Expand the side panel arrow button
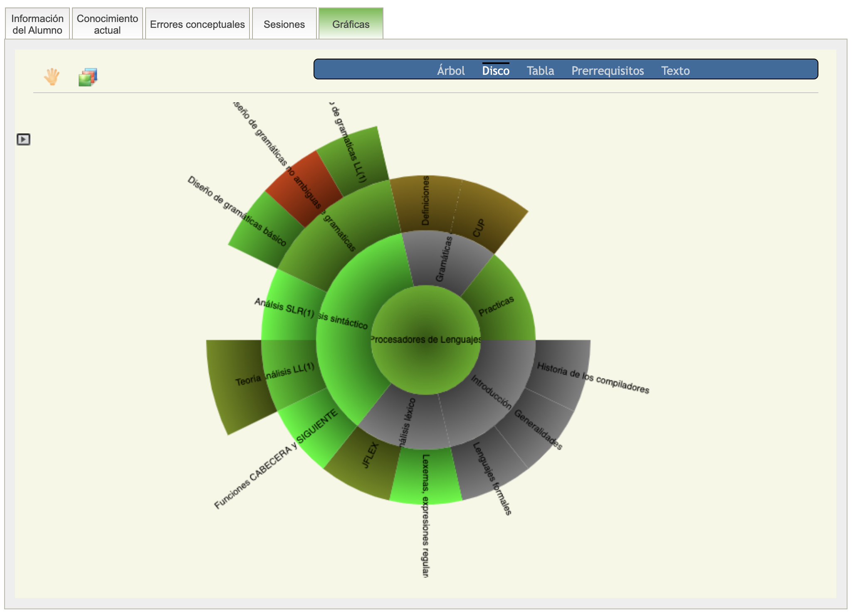The image size is (855, 616). tap(23, 139)
